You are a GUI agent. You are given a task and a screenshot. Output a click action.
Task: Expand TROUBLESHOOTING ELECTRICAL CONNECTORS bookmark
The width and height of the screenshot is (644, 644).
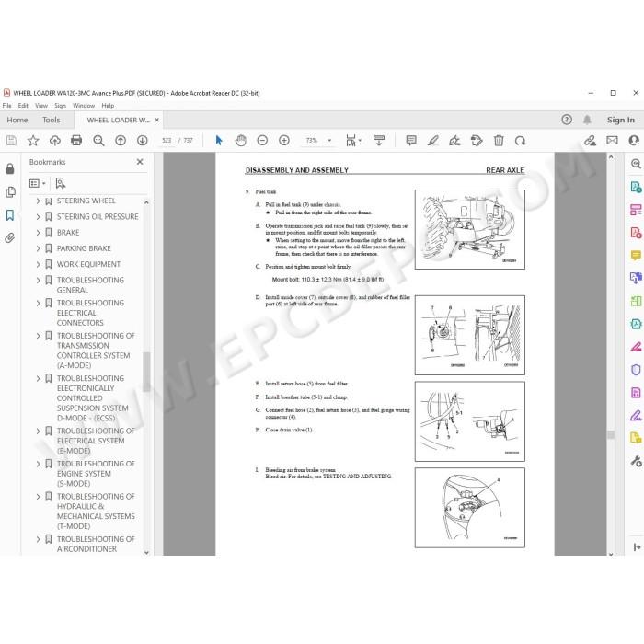pyautogui.click(x=38, y=303)
